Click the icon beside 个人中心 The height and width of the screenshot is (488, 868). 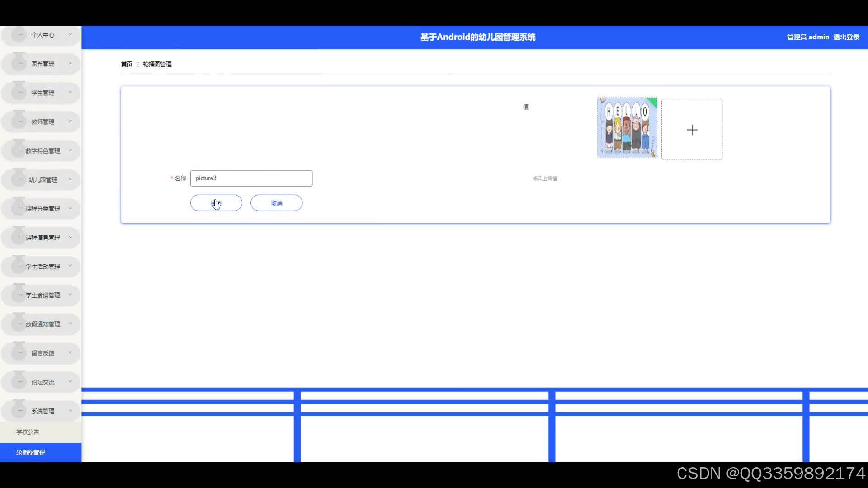pos(19,33)
